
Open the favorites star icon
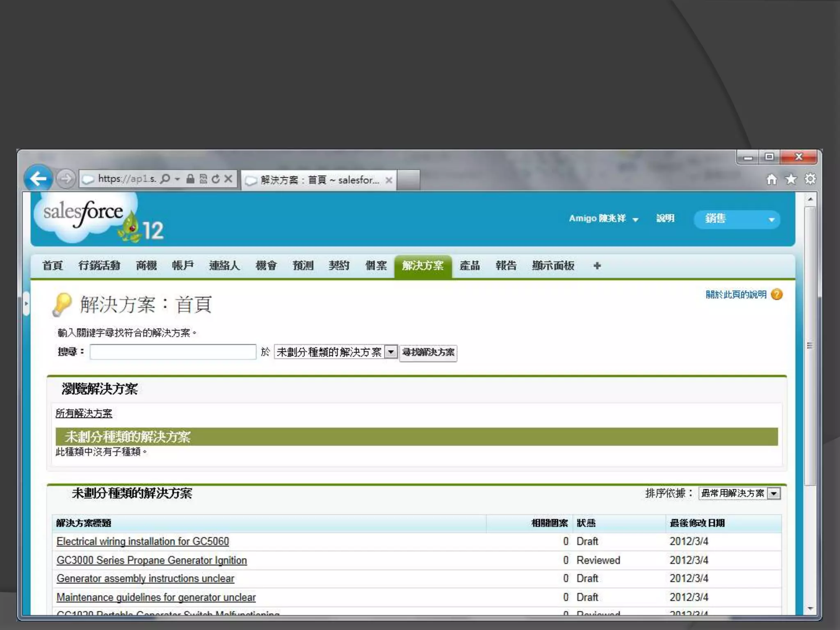791,179
